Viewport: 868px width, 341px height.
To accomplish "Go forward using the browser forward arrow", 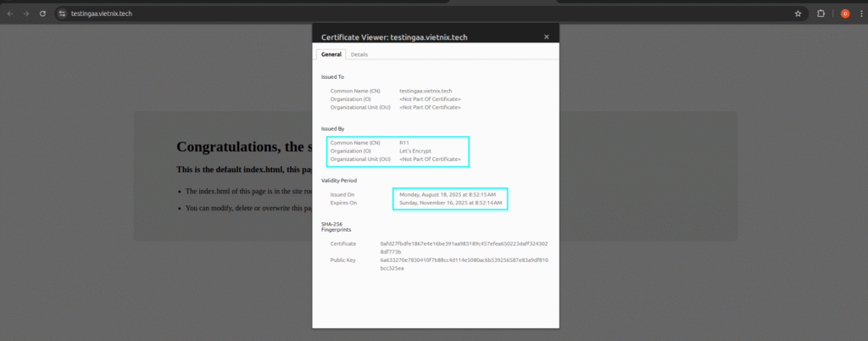I will tap(26, 14).
